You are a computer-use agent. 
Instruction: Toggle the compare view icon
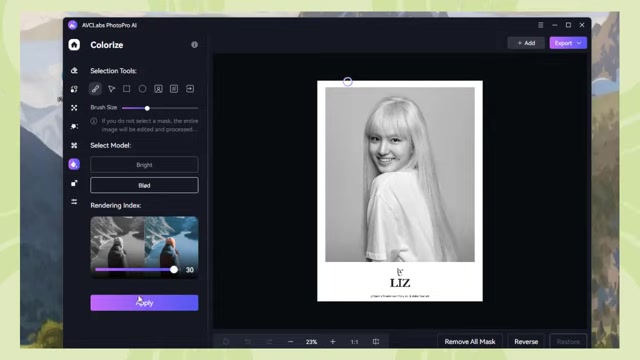tap(376, 342)
